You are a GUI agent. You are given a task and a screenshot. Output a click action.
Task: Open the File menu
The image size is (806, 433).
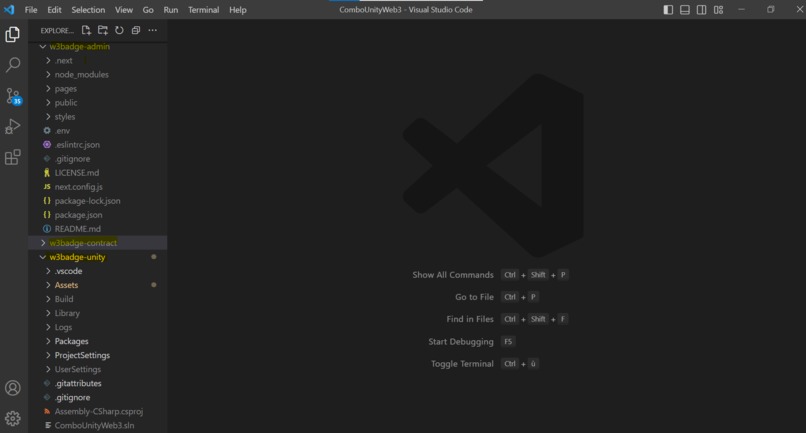click(x=31, y=10)
